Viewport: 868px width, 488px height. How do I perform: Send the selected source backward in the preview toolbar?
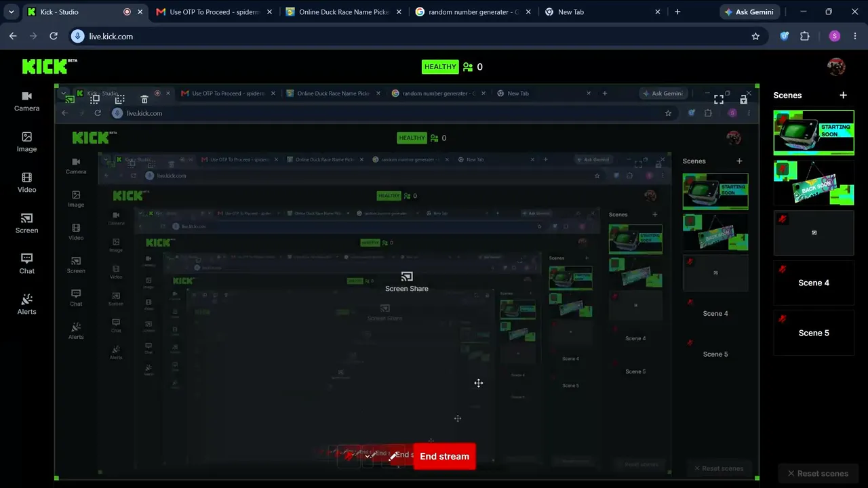pos(119,99)
